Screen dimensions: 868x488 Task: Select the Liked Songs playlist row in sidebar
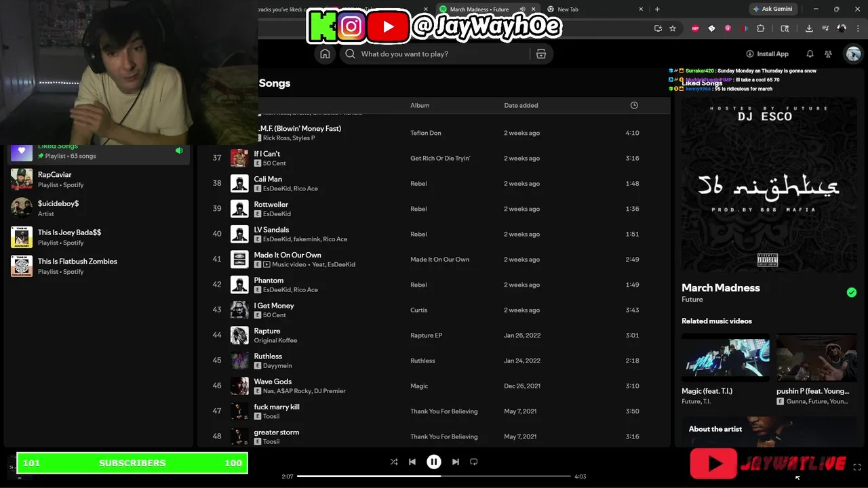[99, 151]
